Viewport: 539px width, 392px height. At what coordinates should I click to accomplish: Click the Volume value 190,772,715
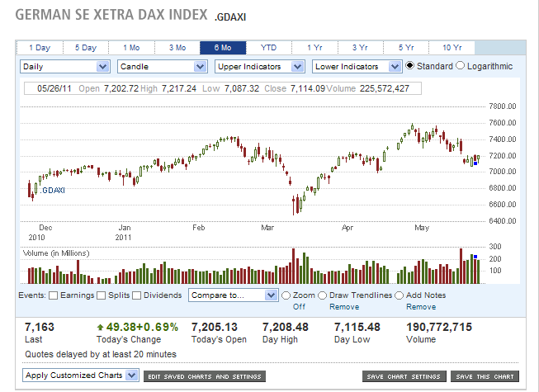pyautogui.click(x=439, y=327)
